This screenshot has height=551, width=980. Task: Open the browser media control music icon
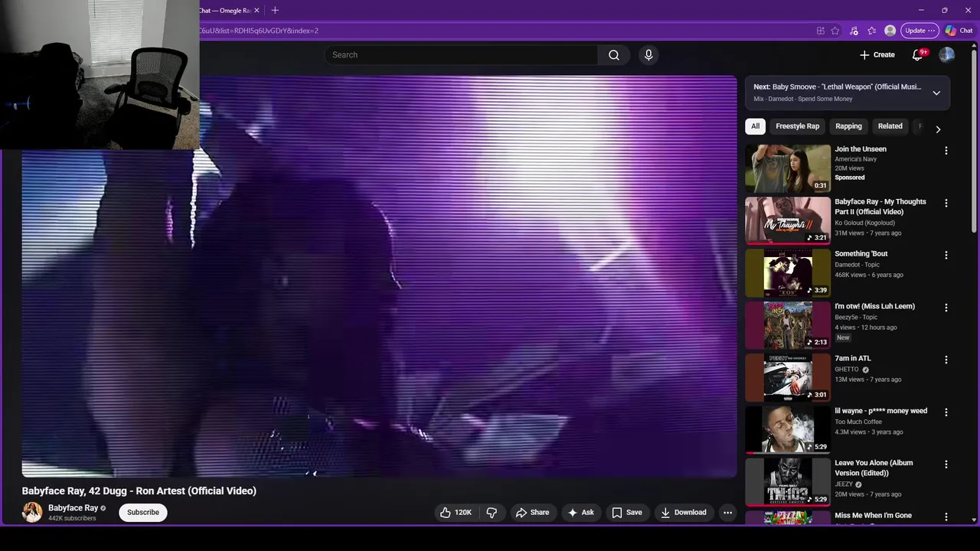click(x=854, y=31)
